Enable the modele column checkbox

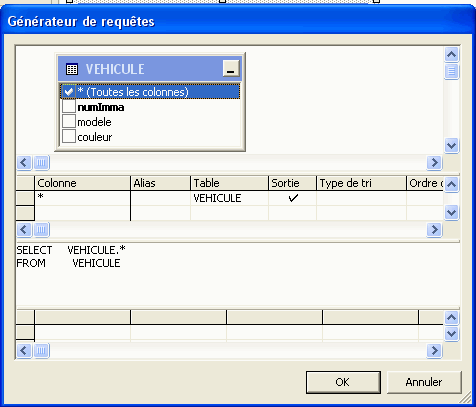click(69, 121)
